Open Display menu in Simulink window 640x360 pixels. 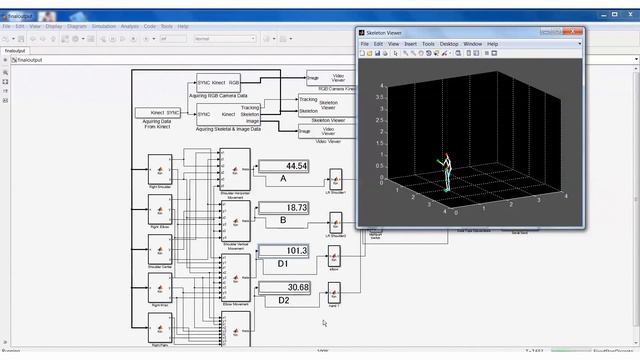(53, 27)
